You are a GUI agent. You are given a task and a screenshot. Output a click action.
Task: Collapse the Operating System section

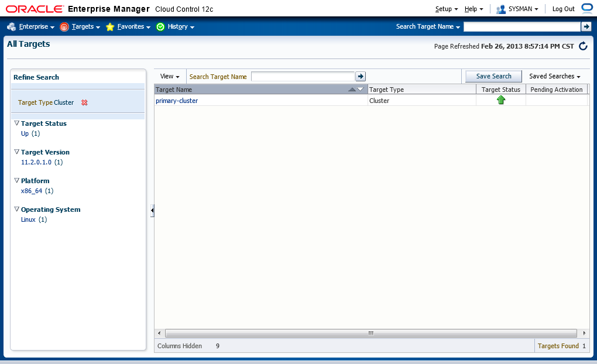[16, 209]
